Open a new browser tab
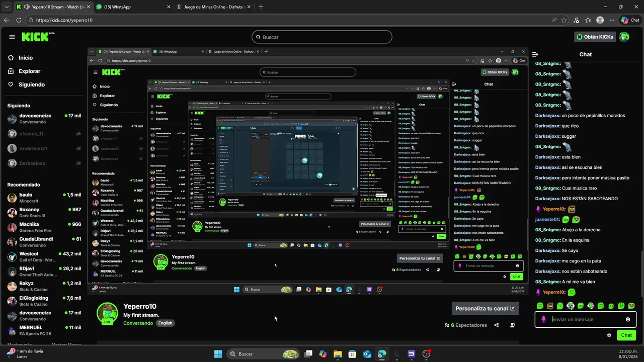The height and width of the screenshot is (362, 644). (261, 7)
